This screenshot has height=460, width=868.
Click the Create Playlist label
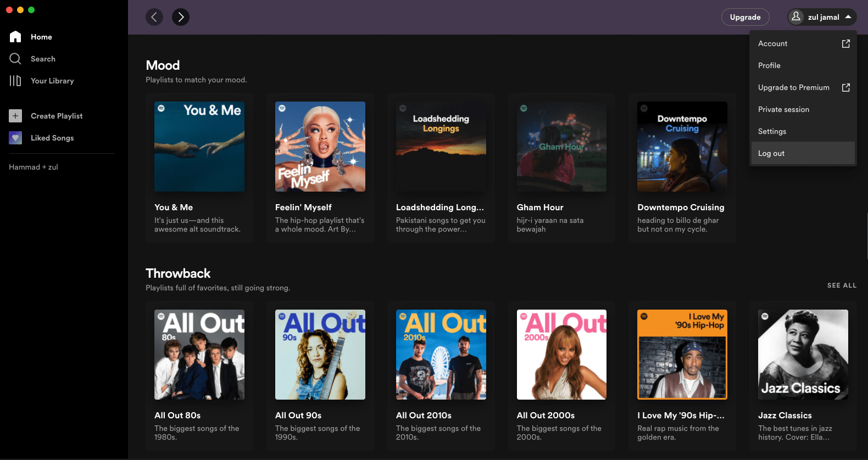tap(57, 116)
